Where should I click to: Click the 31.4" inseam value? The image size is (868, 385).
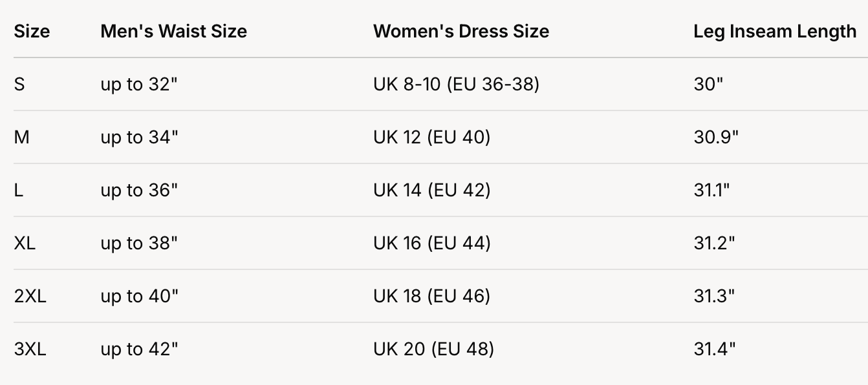(x=715, y=349)
